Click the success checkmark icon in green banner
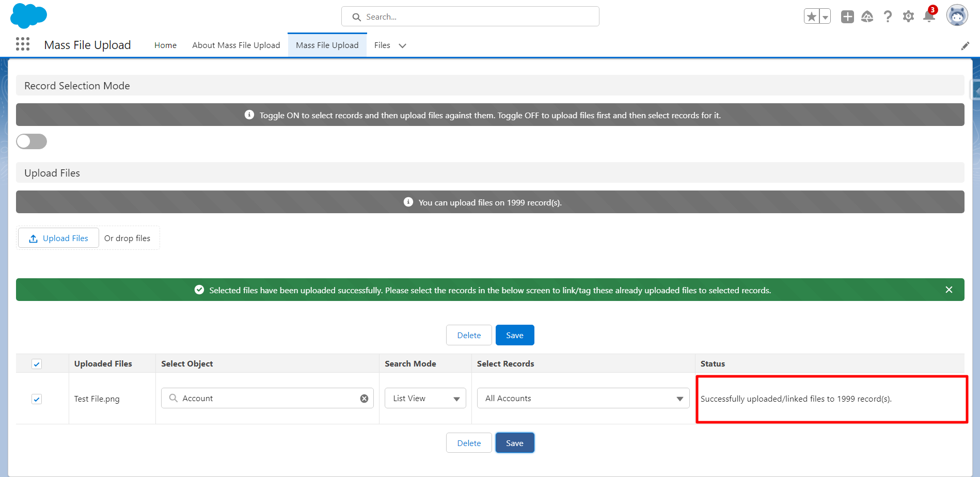 coord(199,290)
